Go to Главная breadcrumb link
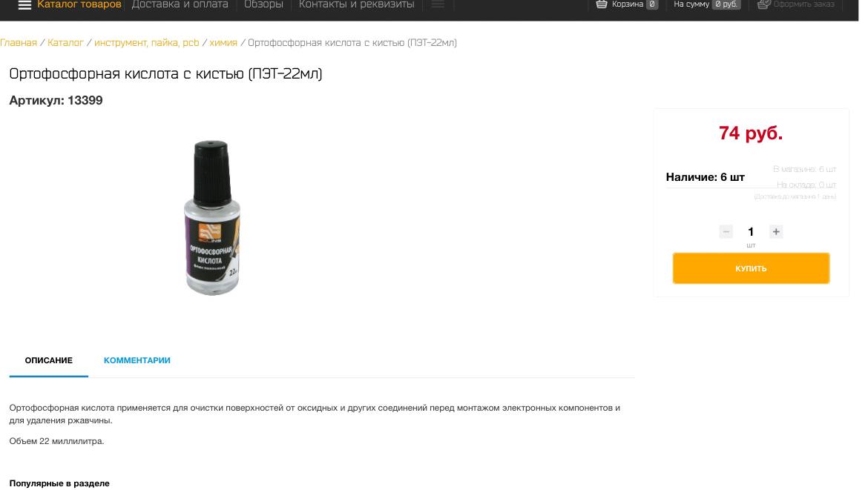Image resolution: width=868 pixels, height=490 pixels. 19,42
